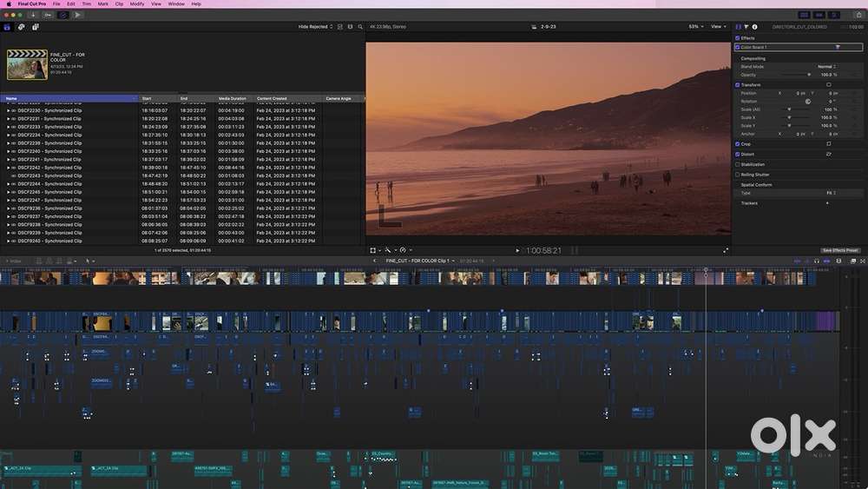The height and width of the screenshot is (489, 868).
Task: Enable the Rolling Shutter checkbox
Action: pyautogui.click(x=738, y=175)
